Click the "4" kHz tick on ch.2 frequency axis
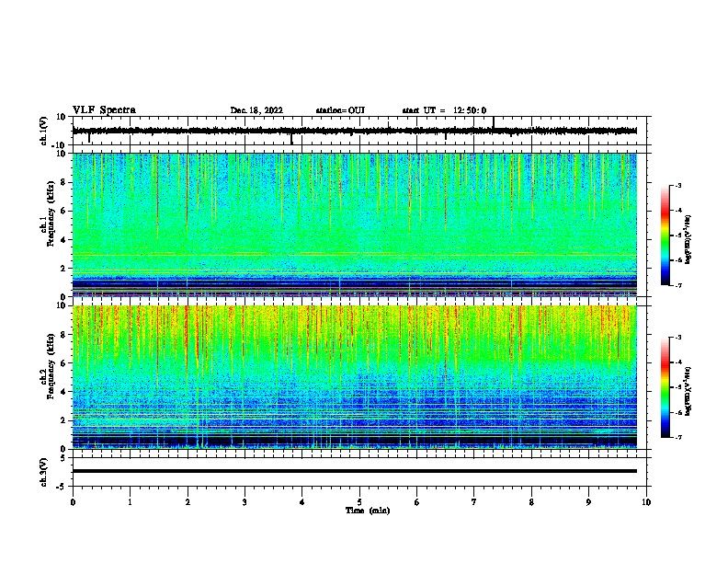 [x=63, y=392]
